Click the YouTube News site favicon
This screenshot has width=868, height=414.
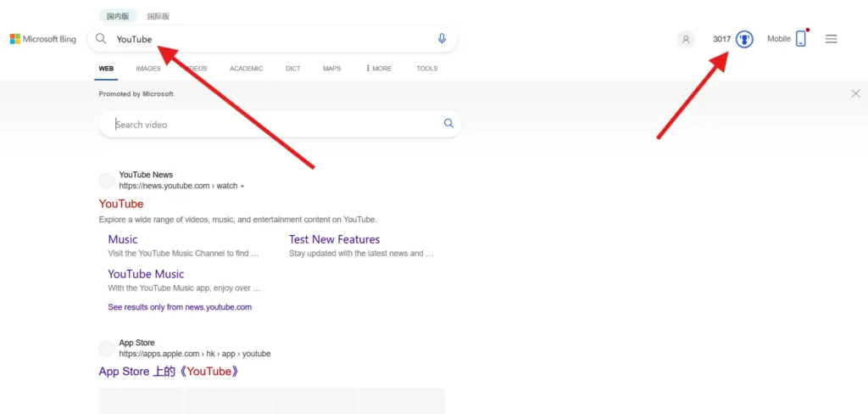[x=107, y=181]
